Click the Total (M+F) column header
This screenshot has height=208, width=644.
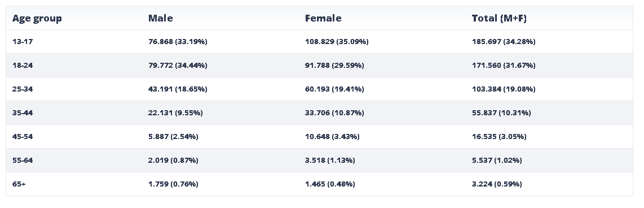[499, 18]
